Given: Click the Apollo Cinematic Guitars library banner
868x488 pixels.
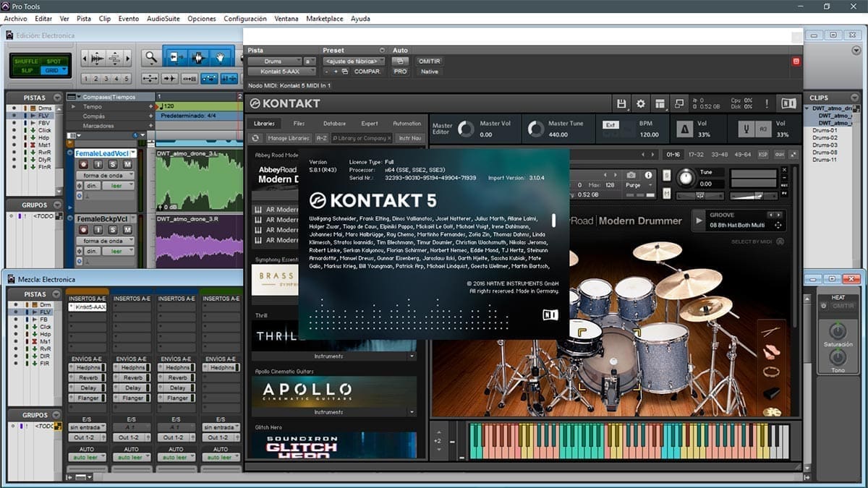Looking at the screenshot, I should click(333, 390).
